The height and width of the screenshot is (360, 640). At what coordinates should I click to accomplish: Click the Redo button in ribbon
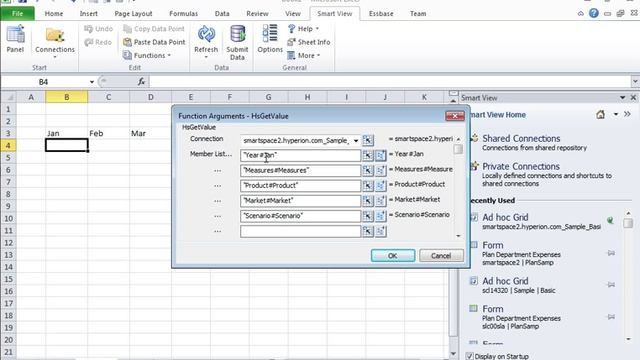click(98, 42)
